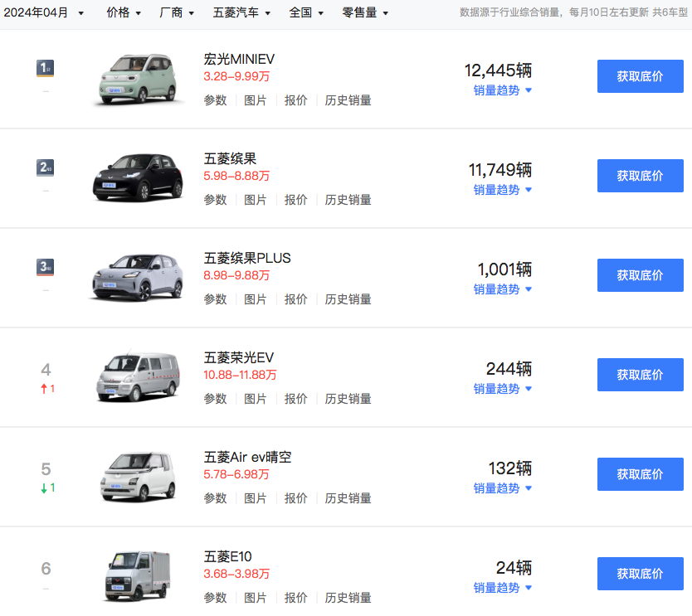
Task: Click the 12,445辆 sales figure
Action: click(499, 70)
